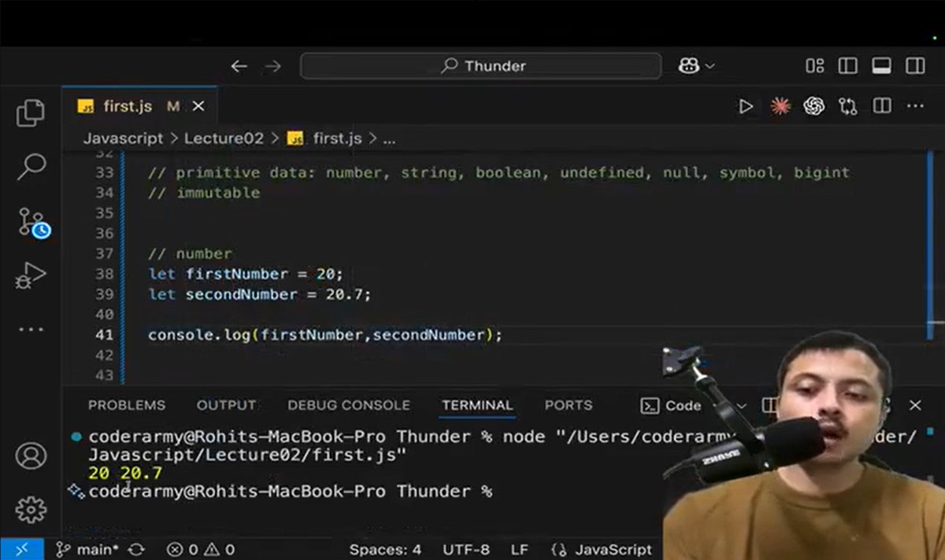Click the let firstNumber = 20 line
945x560 pixels.
(246, 274)
